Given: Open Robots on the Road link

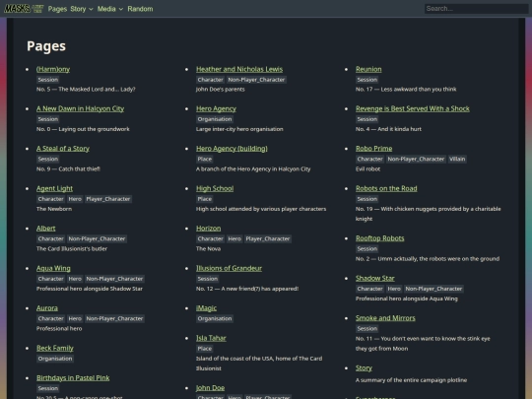Looking at the screenshot, I should coord(386,188).
